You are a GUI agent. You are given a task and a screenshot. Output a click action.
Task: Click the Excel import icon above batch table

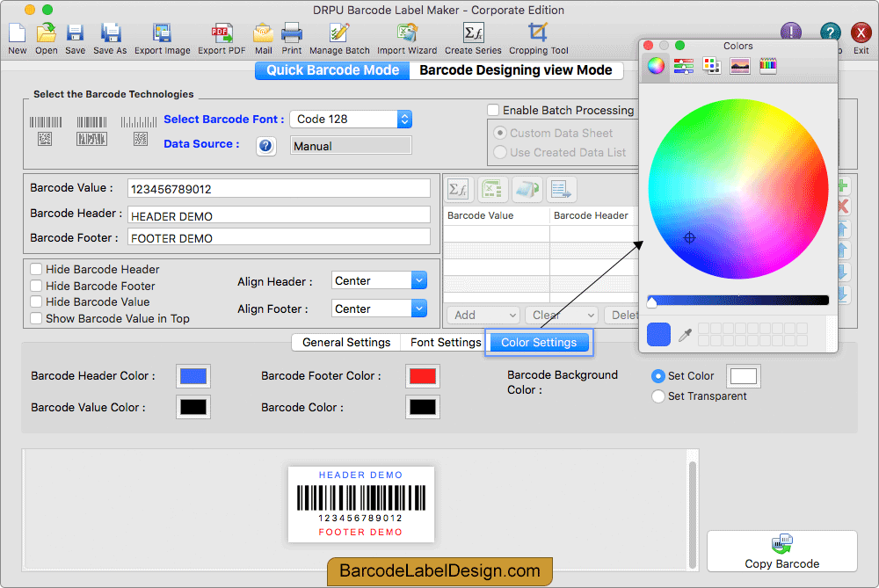[x=493, y=190]
